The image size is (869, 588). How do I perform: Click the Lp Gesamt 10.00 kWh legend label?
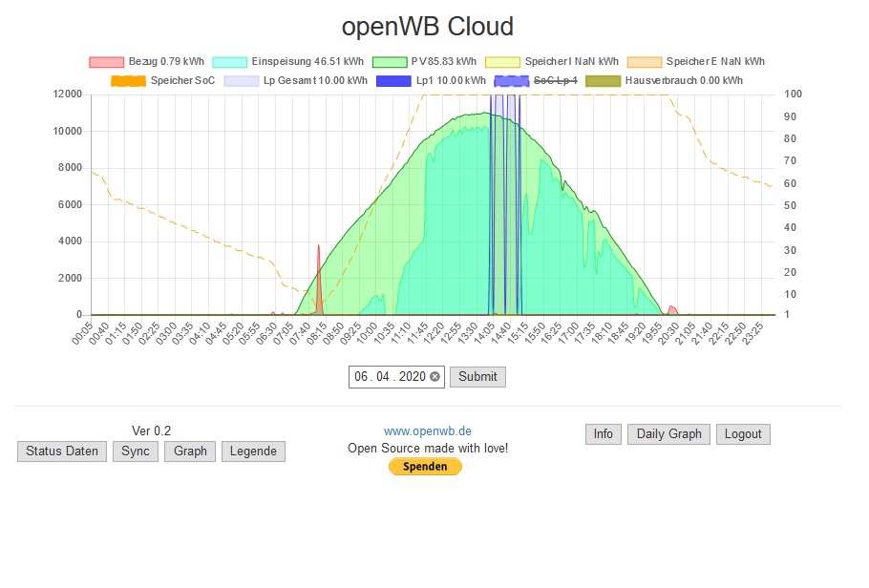[x=315, y=81]
